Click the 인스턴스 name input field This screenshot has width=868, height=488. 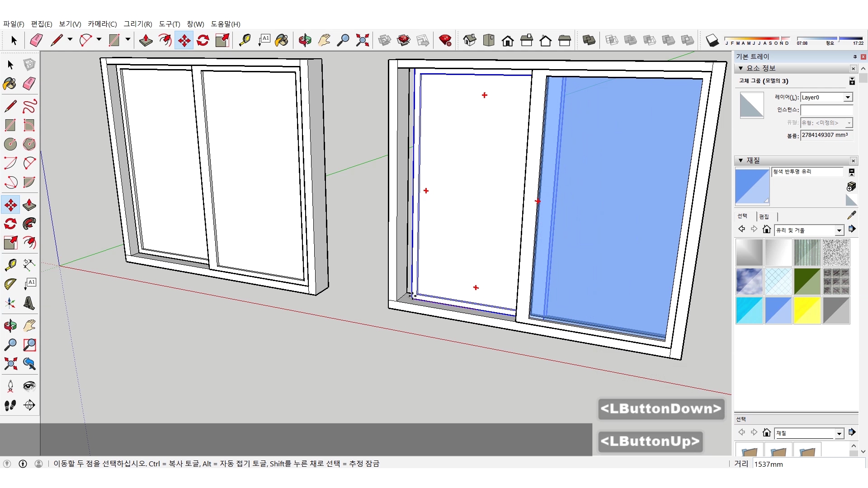[826, 110]
